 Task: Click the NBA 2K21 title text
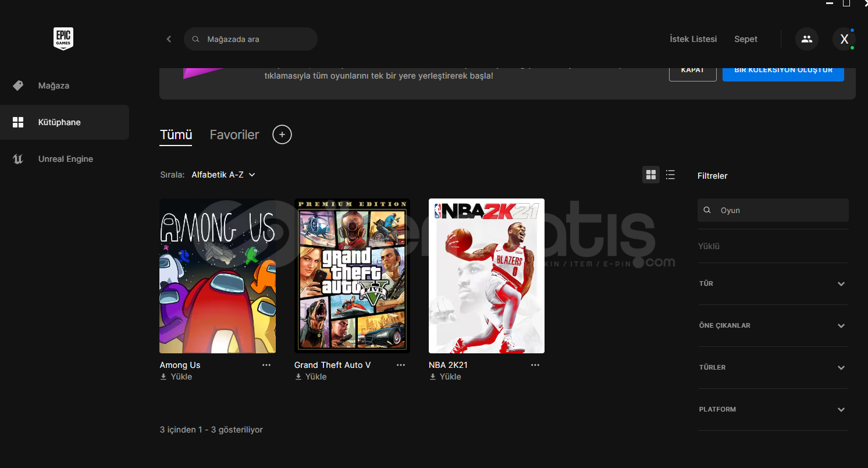448,365
